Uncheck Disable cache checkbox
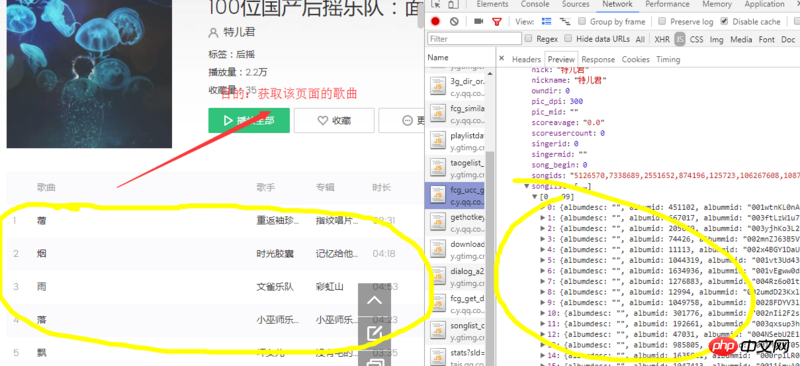 pyautogui.click(x=724, y=21)
